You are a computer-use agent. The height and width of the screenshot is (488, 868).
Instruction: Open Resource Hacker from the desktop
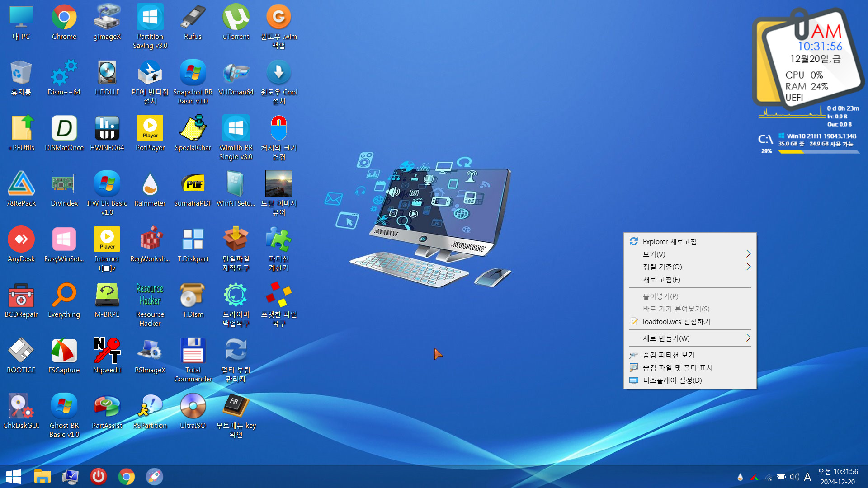150,305
